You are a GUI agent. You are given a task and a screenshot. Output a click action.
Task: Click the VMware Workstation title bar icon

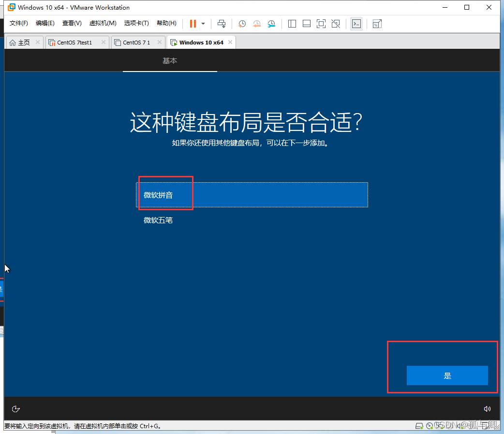coord(12,7)
